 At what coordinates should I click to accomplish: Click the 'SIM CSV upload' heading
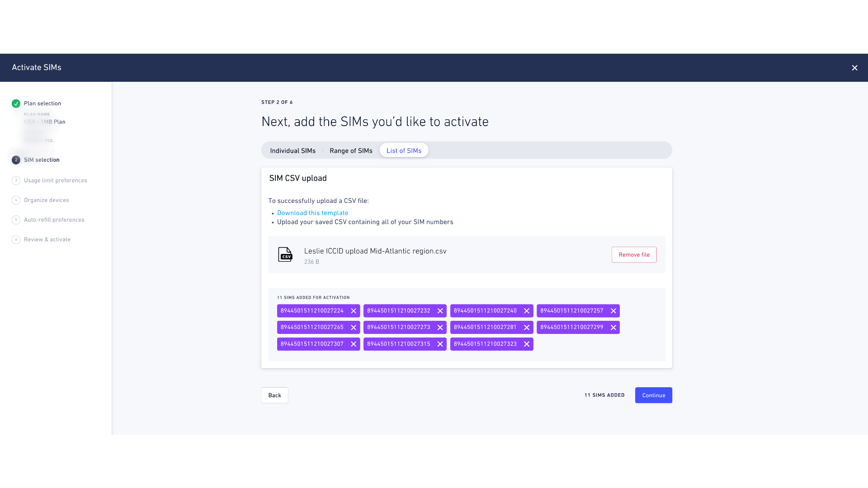[x=298, y=178]
